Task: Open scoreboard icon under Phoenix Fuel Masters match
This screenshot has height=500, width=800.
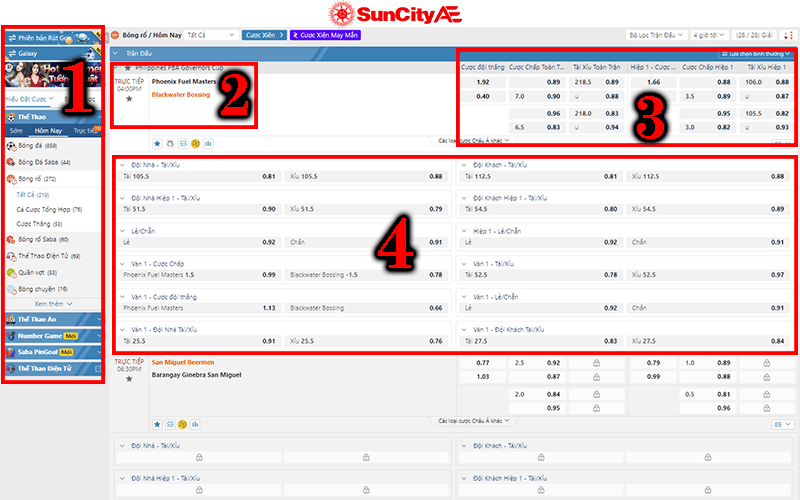Action: 183,144
